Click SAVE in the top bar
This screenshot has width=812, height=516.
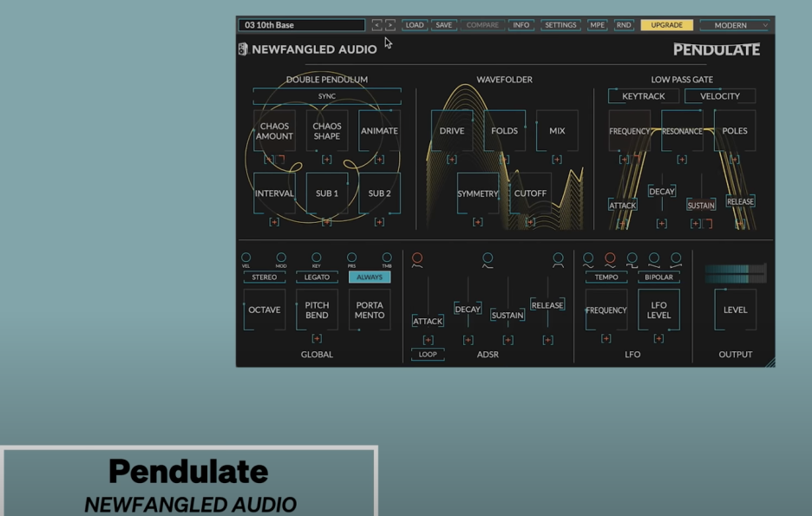click(x=444, y=25)
